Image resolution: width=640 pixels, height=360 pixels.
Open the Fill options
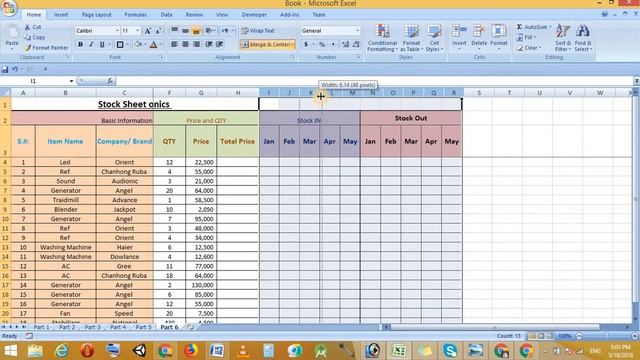coord(527,38)
